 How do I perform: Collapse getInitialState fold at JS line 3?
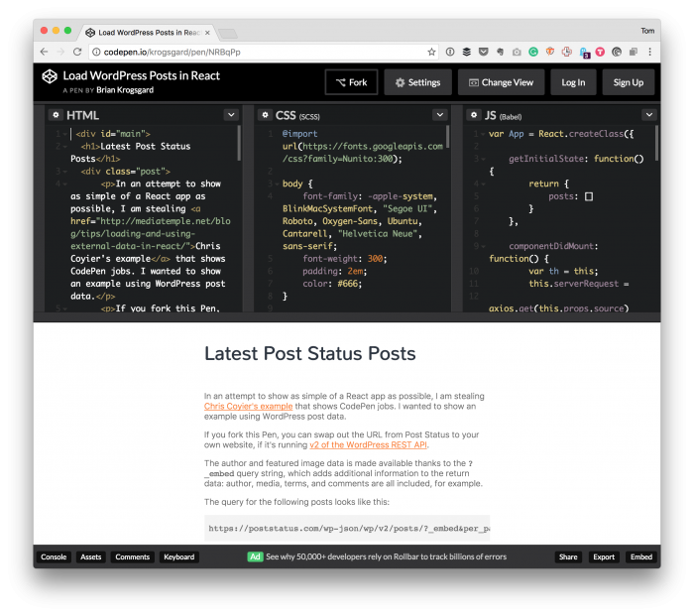coord(484,159)
